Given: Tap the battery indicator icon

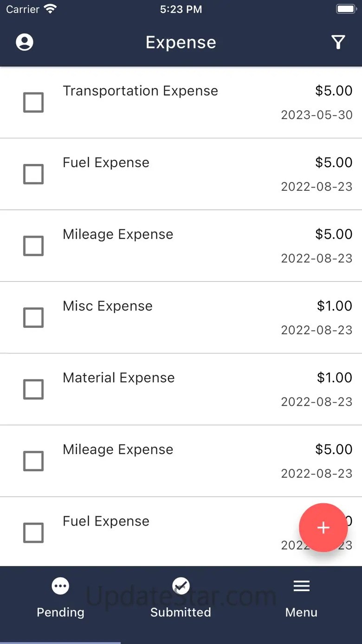Looking at the screenshot, I should point(346,9).
